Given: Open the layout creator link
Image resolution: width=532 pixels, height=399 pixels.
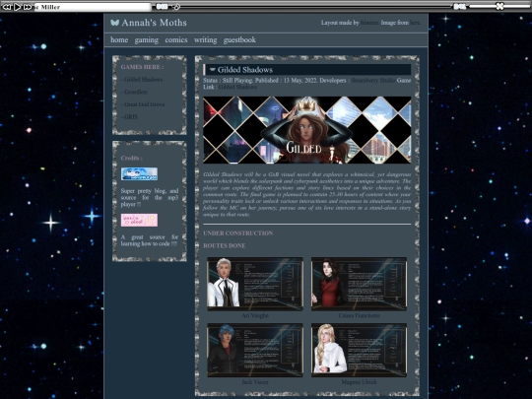Looking at the screenshot, I should (369, 23).
